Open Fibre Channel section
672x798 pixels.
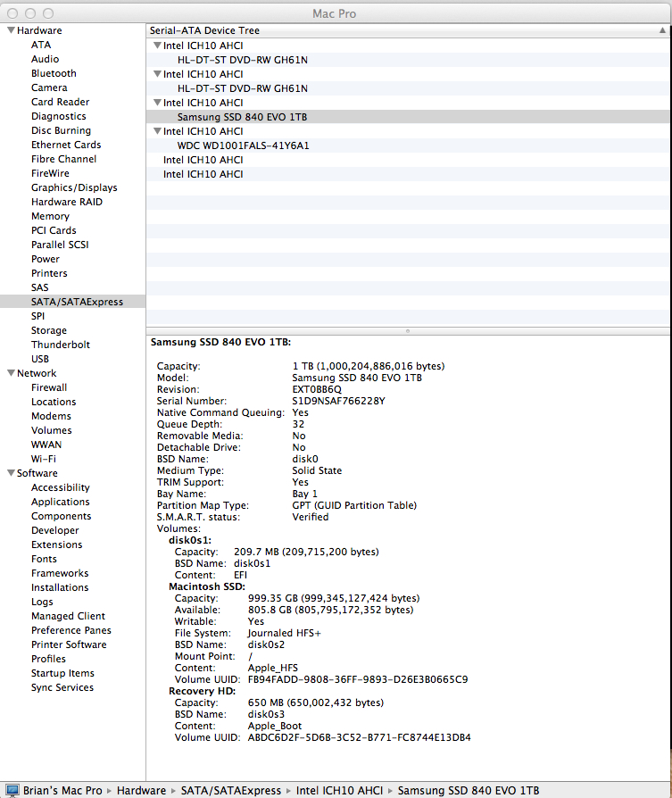click(63, 159)
